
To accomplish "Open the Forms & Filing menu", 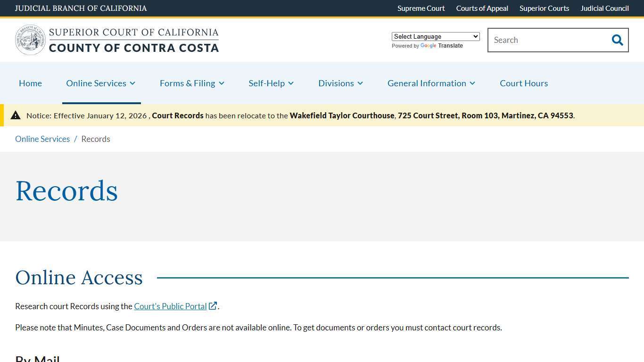I will 192,83.
